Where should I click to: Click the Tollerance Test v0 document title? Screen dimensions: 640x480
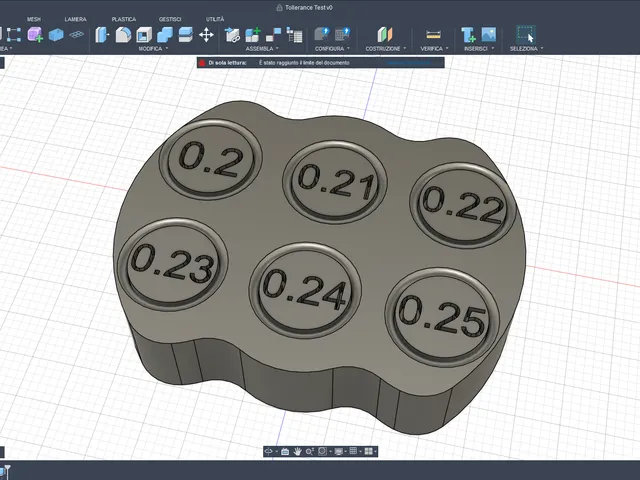click(x=309, y=7)
